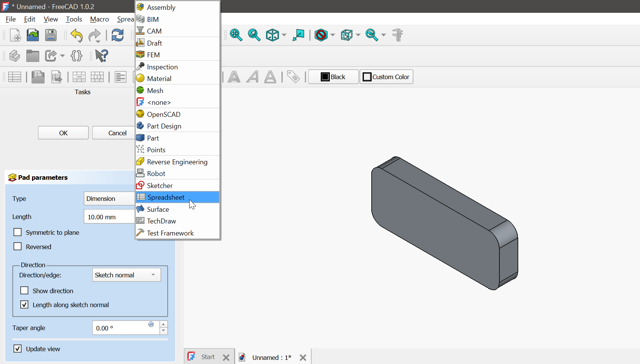The height and width of the screenshot is (364, 640).
Task: Create a new document with the toolbar icon
Action: (15, 35)
